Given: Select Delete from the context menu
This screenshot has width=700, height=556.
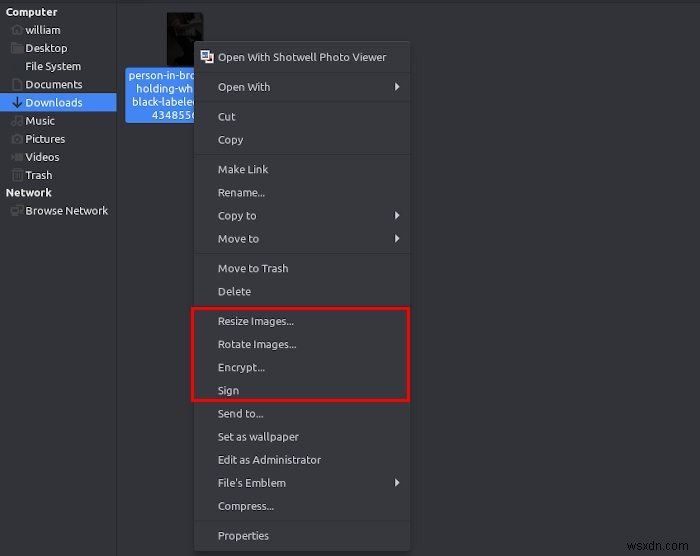Looking at the screenshot, I should point(302,292).
